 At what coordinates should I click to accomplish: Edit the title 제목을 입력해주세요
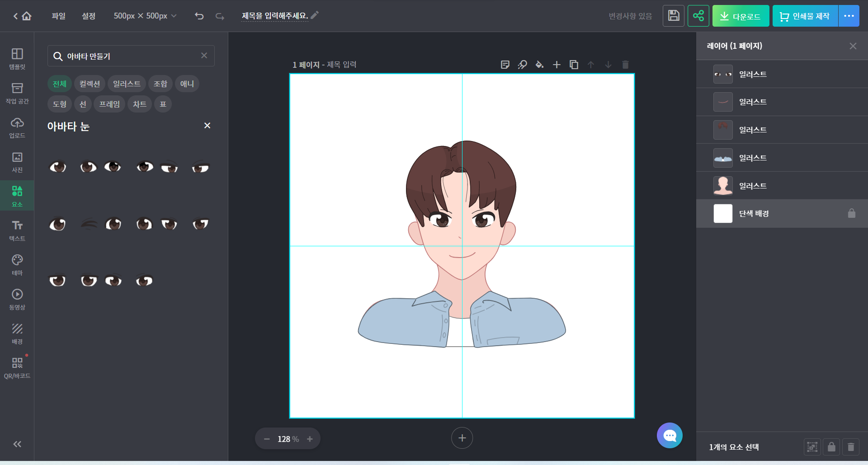275,16
